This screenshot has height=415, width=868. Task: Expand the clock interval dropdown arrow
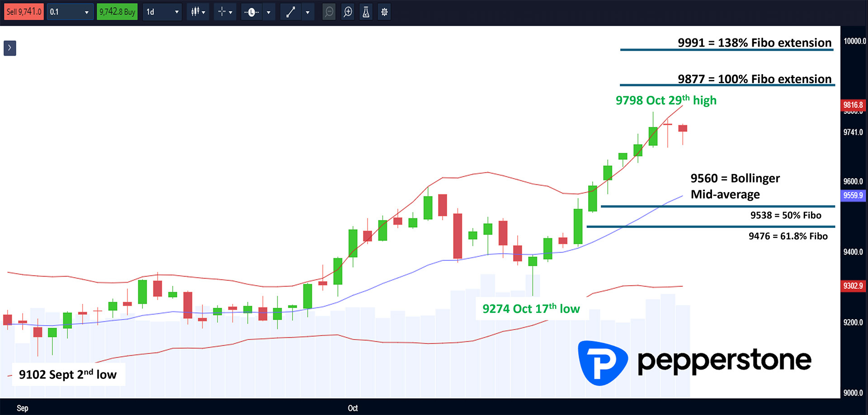(269, 12)
